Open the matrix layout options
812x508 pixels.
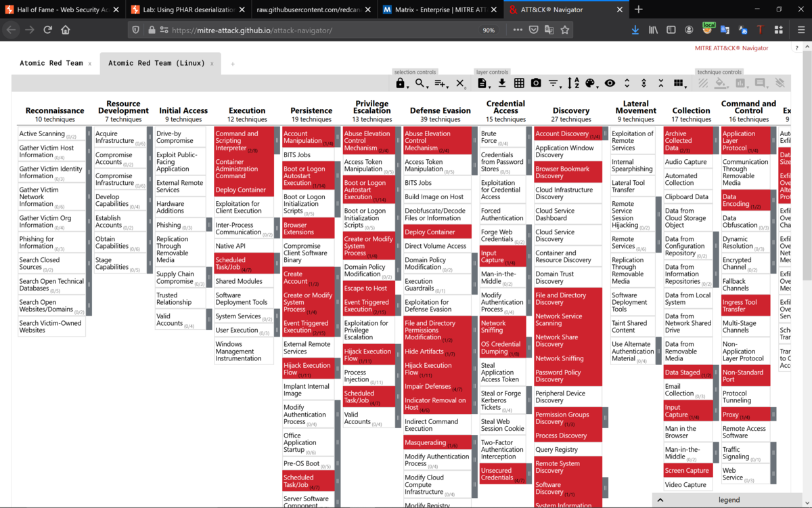coord(679,83)
